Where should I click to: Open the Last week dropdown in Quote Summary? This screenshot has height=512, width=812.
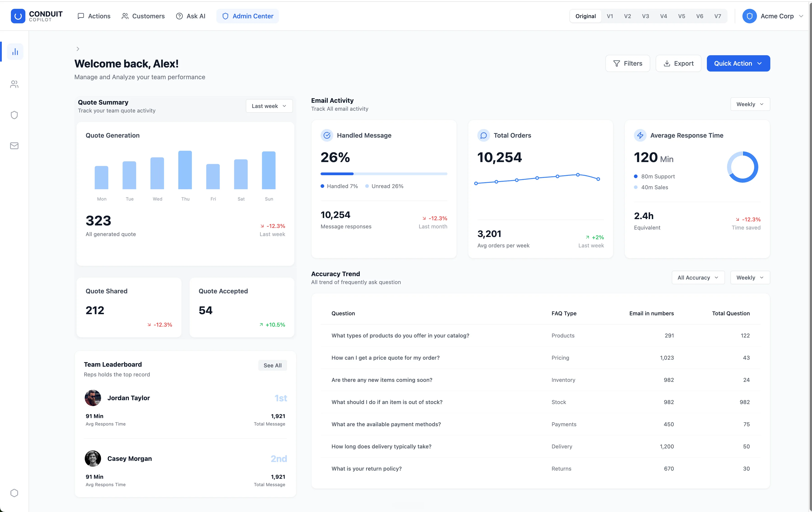(269, 106)
